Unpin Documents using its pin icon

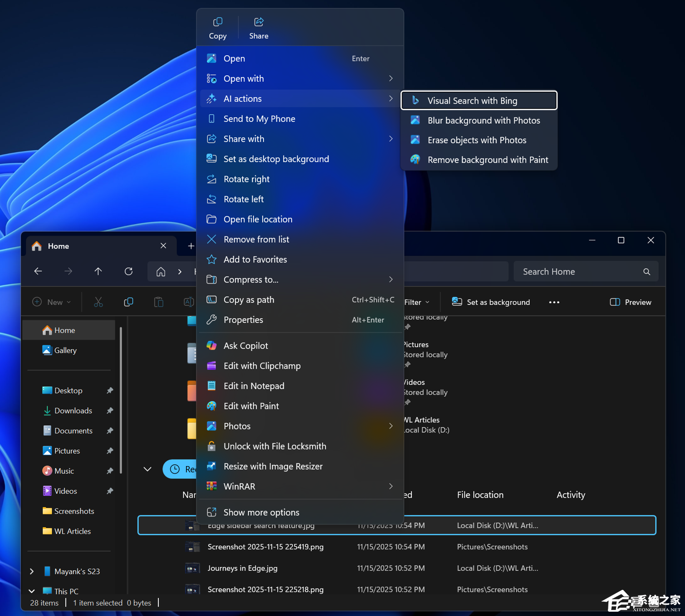(110, 431)
